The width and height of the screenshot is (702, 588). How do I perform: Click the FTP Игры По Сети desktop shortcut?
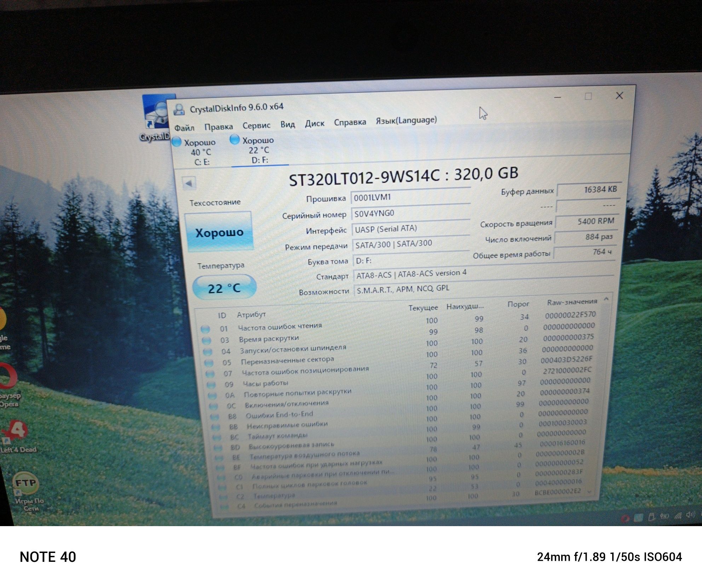[28, 491]
